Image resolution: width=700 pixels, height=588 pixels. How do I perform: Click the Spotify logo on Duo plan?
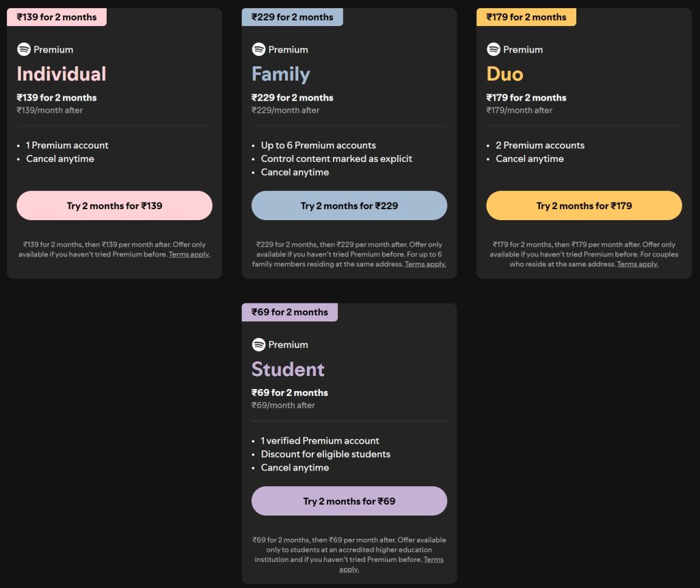(494, 49)
